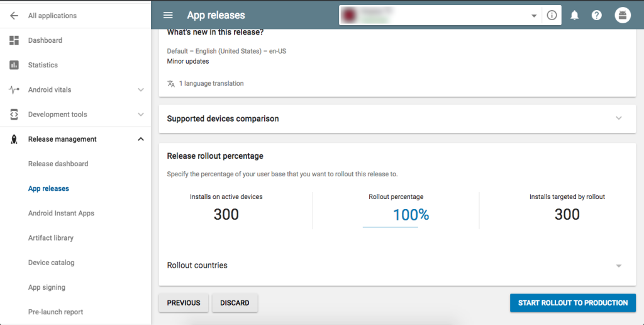Click the back arrow beside All applications
The width and height of the screenshot is (644, 325).
[14, 16]
